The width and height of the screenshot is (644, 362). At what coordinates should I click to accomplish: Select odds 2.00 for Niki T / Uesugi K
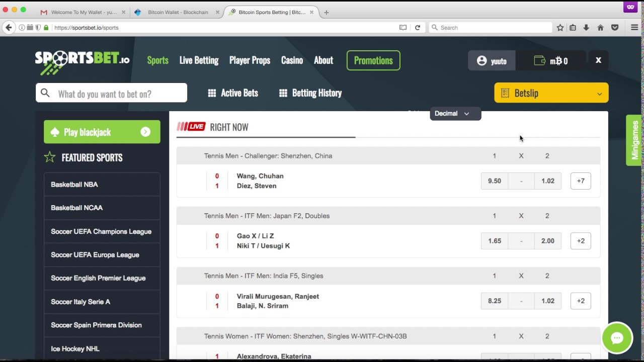[548, 241]
